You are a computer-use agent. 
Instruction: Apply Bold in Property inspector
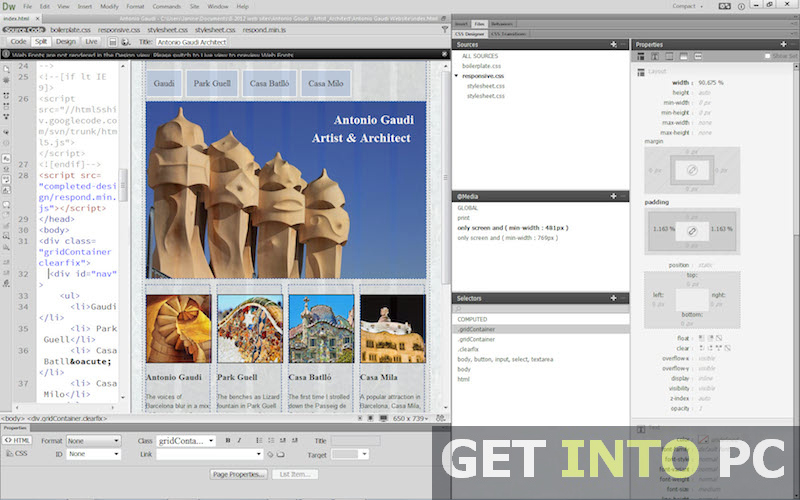(x=228, y=440)
